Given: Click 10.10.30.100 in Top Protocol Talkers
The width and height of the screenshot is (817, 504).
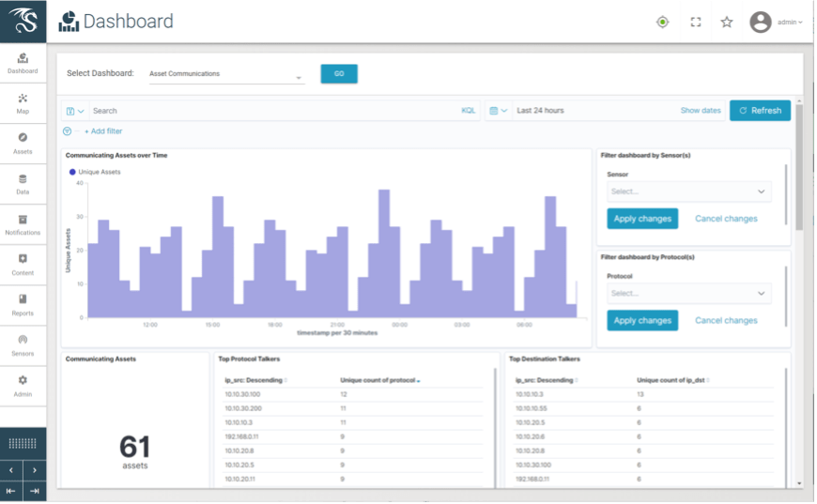Looking at the screenshot, I should click(242, 394).
